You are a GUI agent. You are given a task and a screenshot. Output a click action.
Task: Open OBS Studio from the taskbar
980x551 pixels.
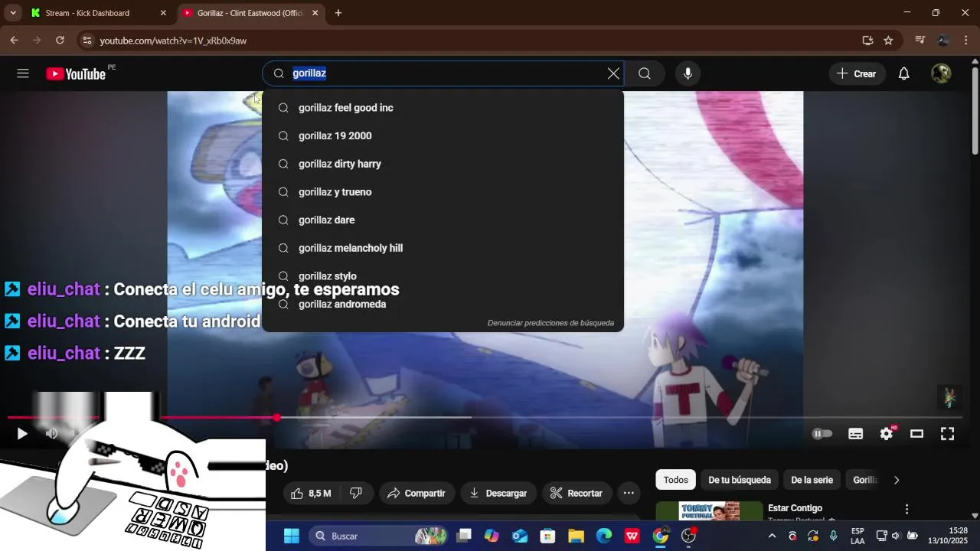pos(689,536)
